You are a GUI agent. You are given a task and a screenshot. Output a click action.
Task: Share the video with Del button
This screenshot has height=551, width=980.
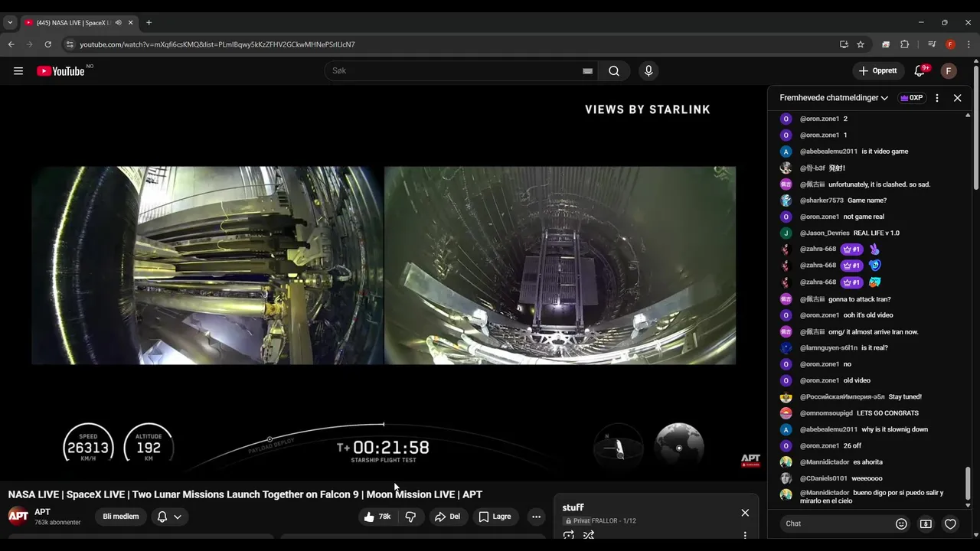[447, 517]
